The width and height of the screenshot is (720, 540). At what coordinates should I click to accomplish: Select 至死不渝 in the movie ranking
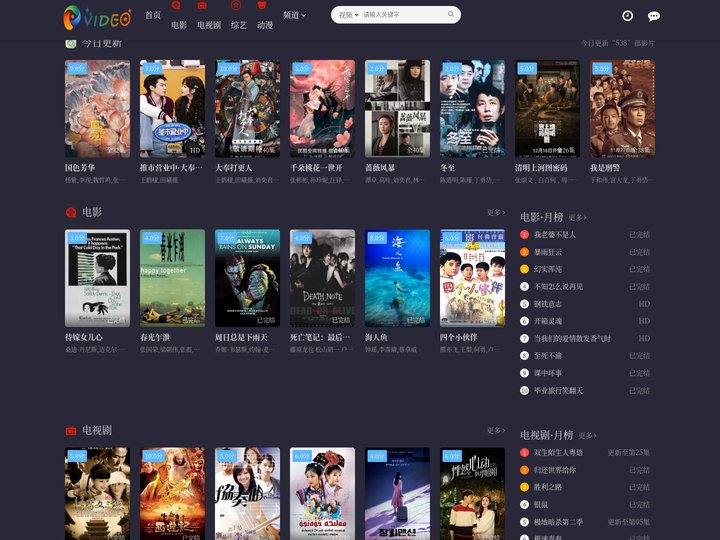[x=548, y=355]
